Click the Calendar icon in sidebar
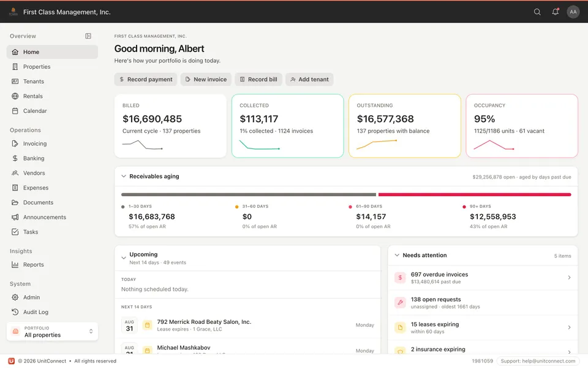 pyautogui.click(x=15, y=111)
